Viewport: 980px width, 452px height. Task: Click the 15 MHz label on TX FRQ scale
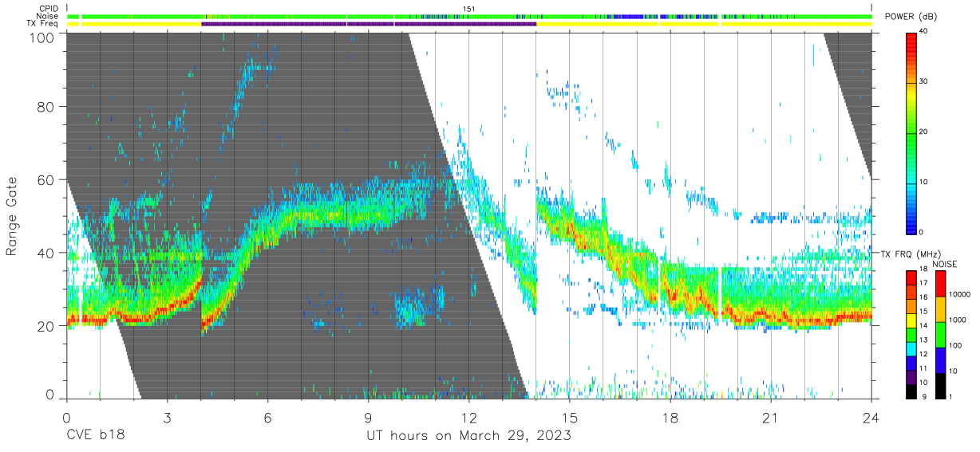pos(923,312)
